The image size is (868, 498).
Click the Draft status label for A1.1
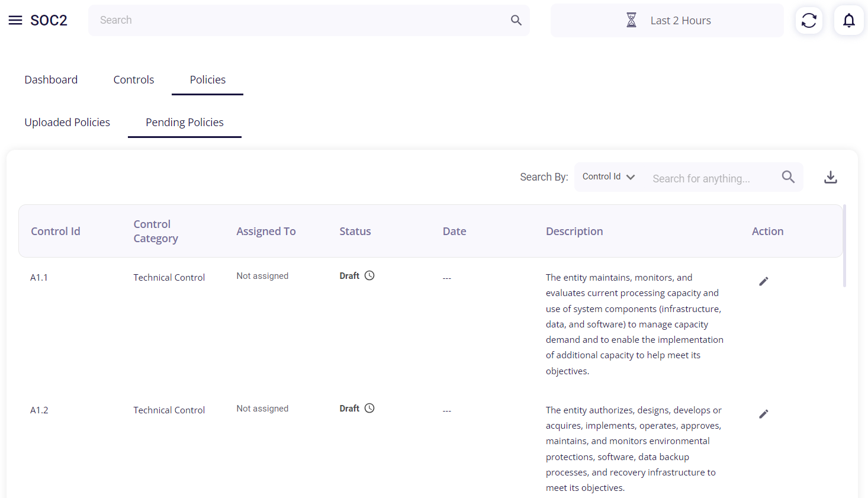(x=349, y=276)
